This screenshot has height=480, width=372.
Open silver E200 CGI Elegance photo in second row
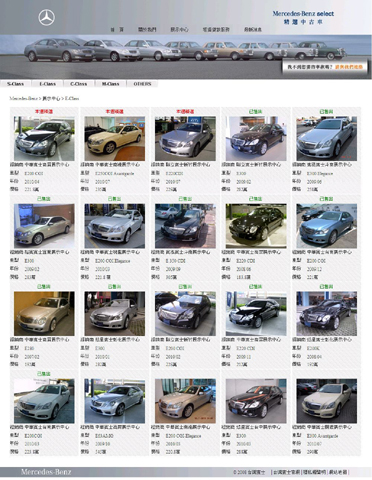(115, 226)
